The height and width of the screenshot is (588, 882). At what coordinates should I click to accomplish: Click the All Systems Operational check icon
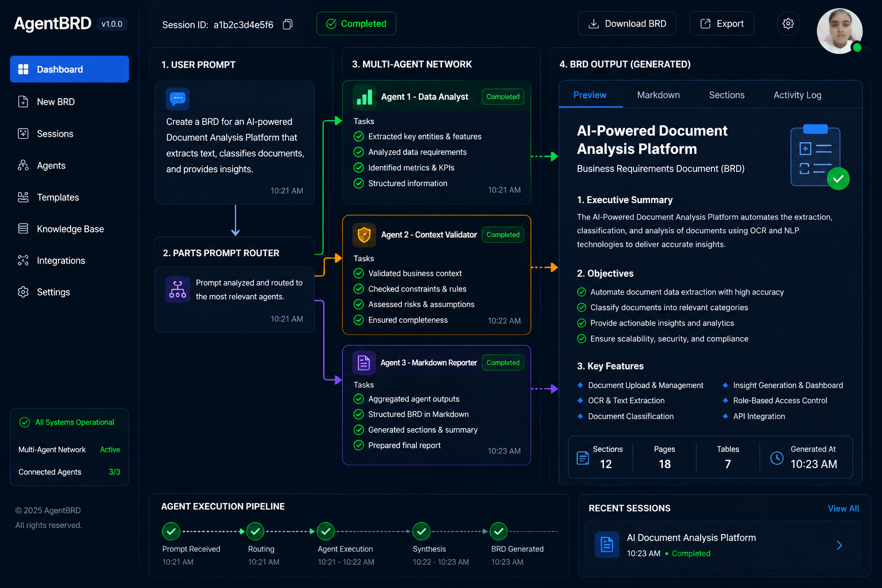pos(25,422)
